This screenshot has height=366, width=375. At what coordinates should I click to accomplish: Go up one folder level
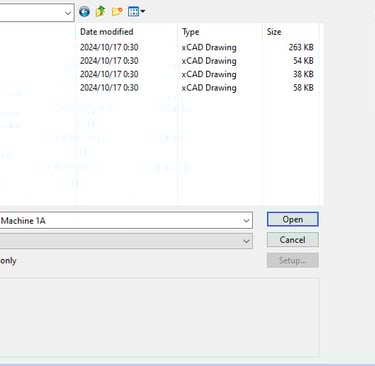pyautogui.click(x=100, y=12)
